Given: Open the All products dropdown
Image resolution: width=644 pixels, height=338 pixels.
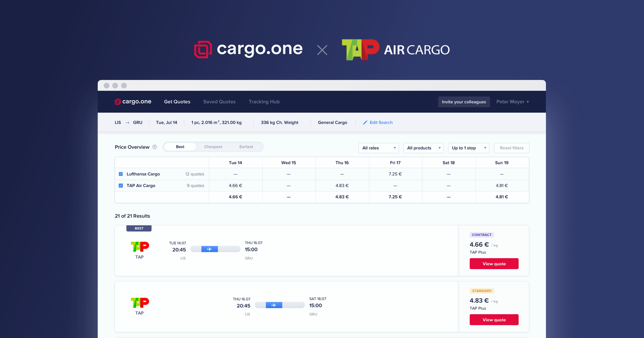Looking at the screenshot, I should click(423, 148).
